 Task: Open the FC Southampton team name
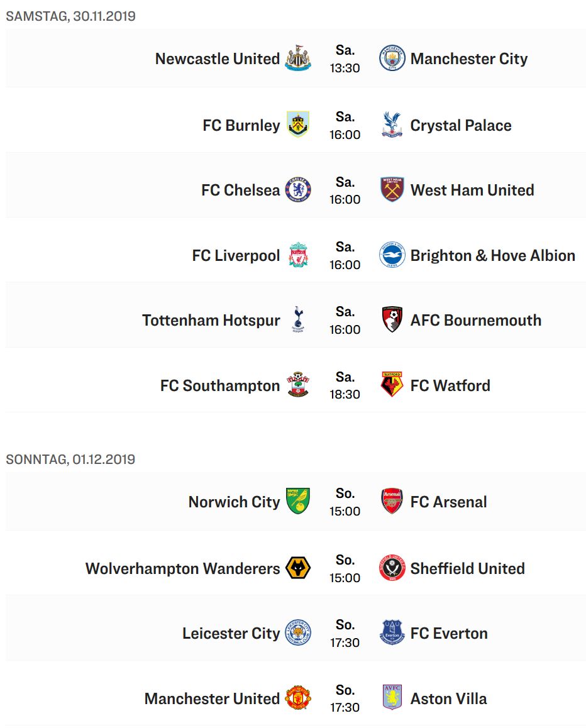220,385
